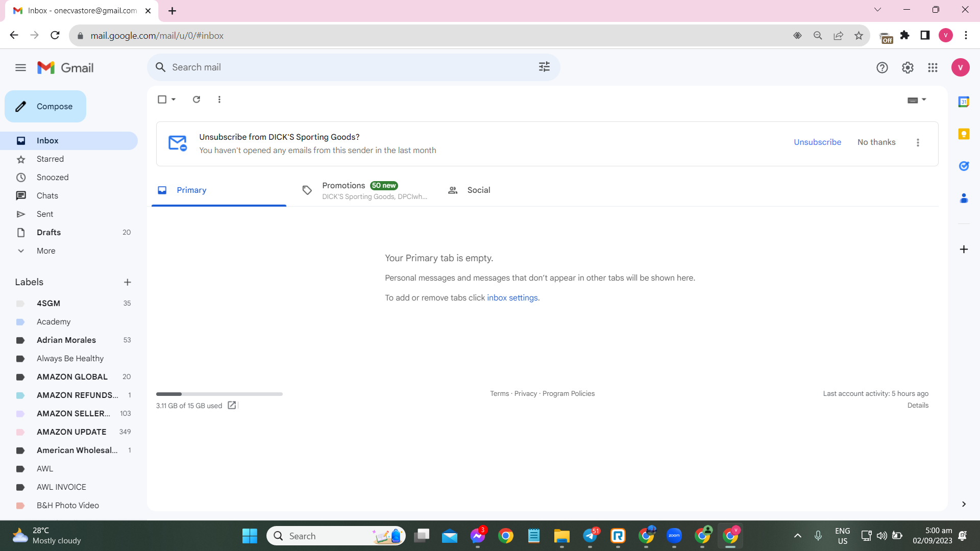Open the More toolbar options menu
The image size is (980, 551).
[219, 99]
